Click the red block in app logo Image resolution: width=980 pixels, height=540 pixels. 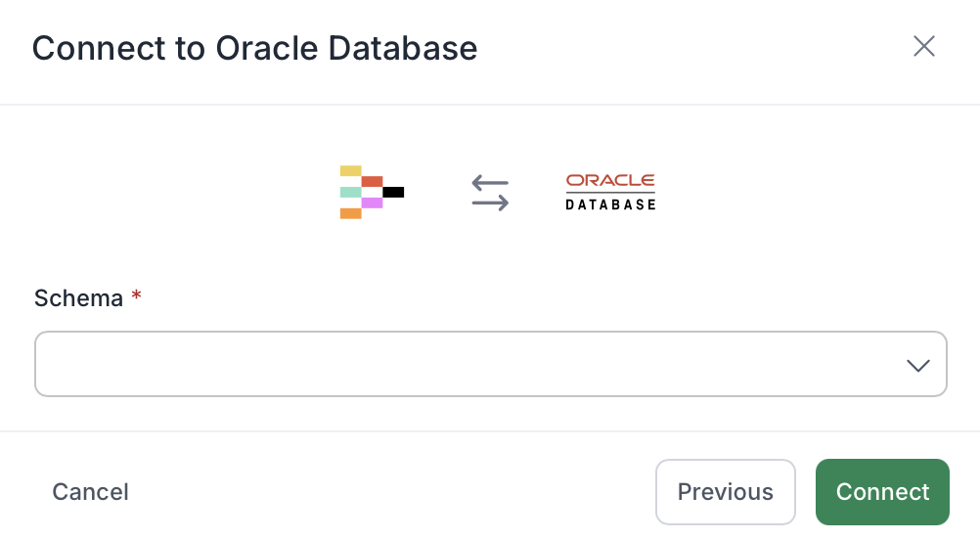[372, 181]
